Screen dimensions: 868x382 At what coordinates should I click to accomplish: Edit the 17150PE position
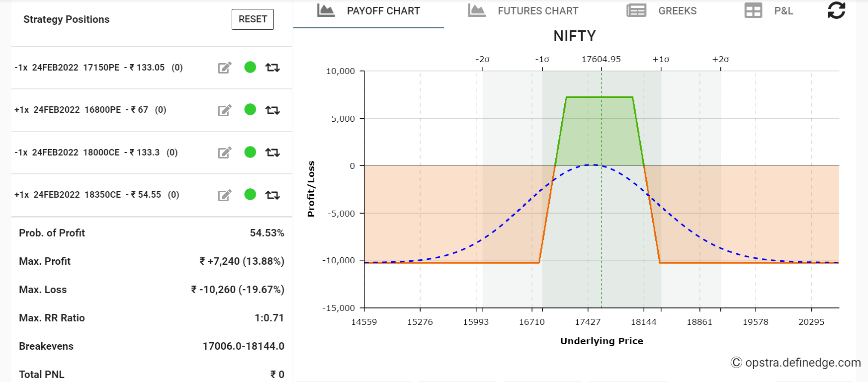point(224,68)
